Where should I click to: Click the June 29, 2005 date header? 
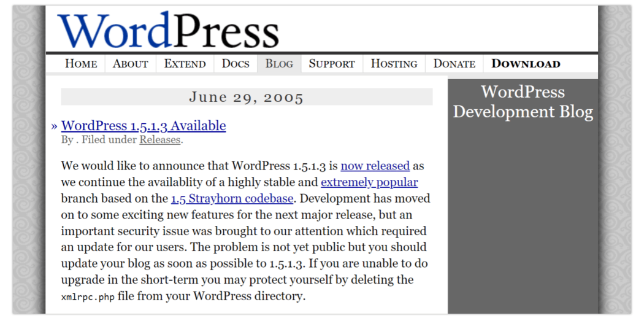click(x=246, y=97)
